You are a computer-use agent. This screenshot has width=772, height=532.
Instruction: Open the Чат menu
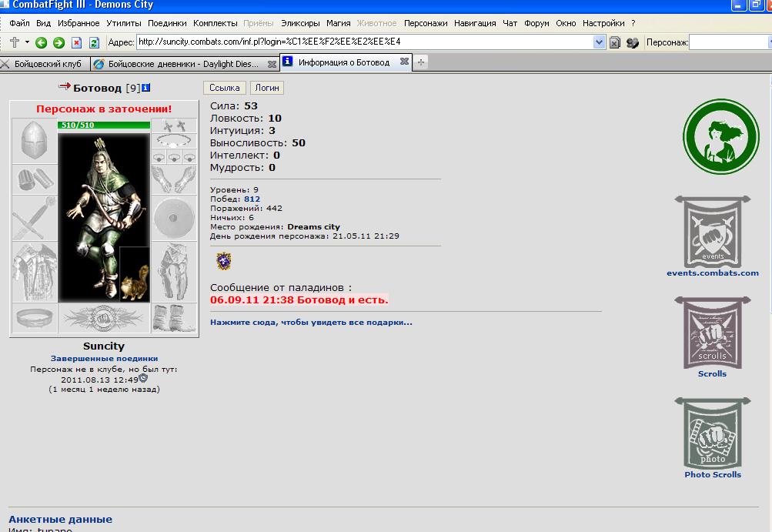(510, 23)
